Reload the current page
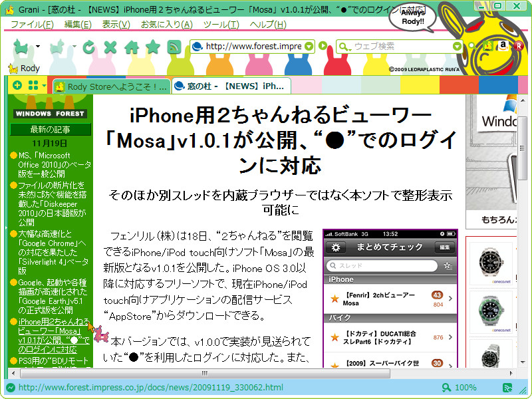This screenshot has width=532, height=399. click(89, 47)
